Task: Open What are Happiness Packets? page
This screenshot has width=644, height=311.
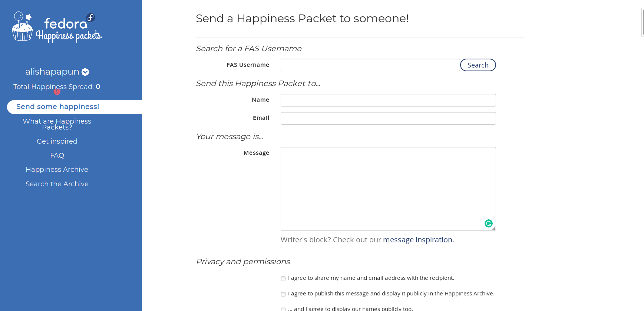Action: (57, 124)
